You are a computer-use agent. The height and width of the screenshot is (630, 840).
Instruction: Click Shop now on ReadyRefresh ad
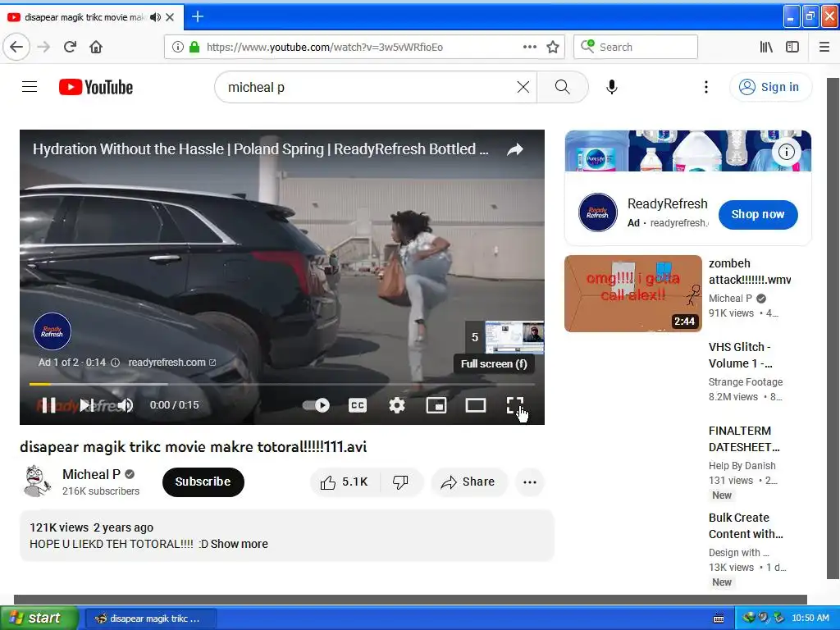coord(757,214)
